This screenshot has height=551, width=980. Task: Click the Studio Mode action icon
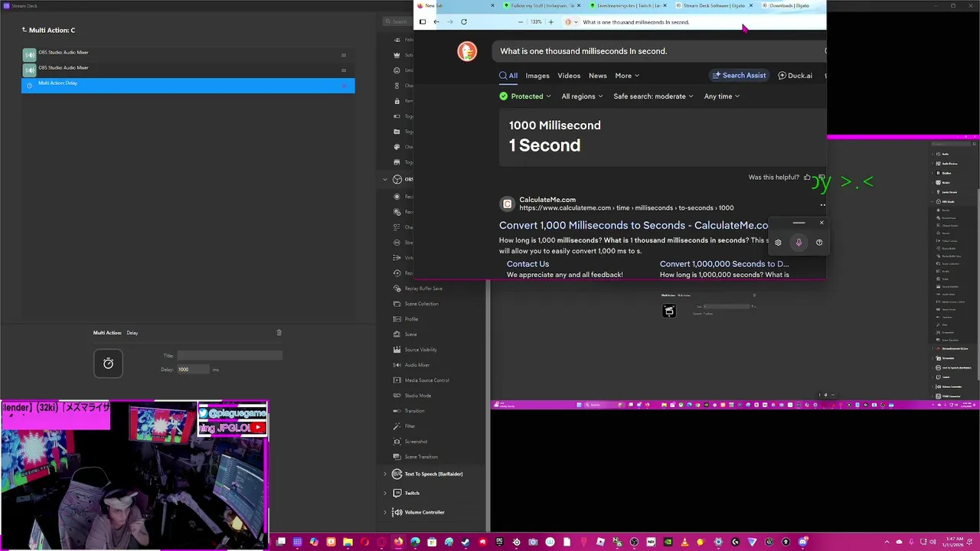[397, 396]
